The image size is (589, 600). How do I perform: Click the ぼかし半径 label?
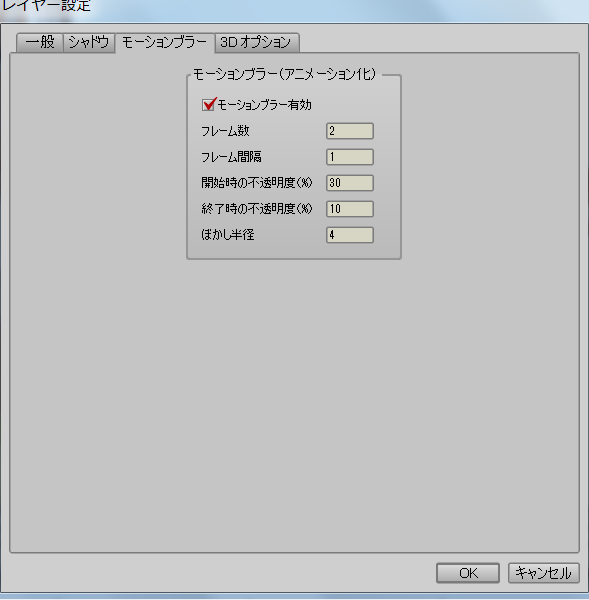coord(228,235)
